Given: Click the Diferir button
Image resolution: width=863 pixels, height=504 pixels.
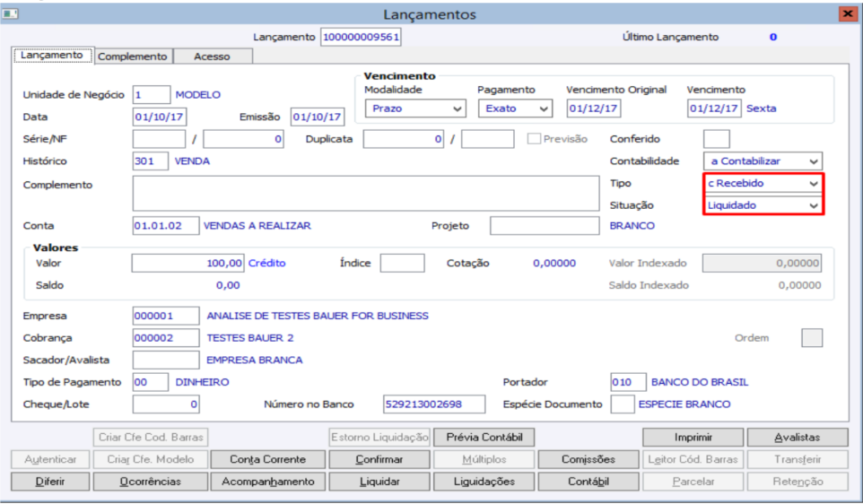Looking at the screenshot, I should 50,482.
